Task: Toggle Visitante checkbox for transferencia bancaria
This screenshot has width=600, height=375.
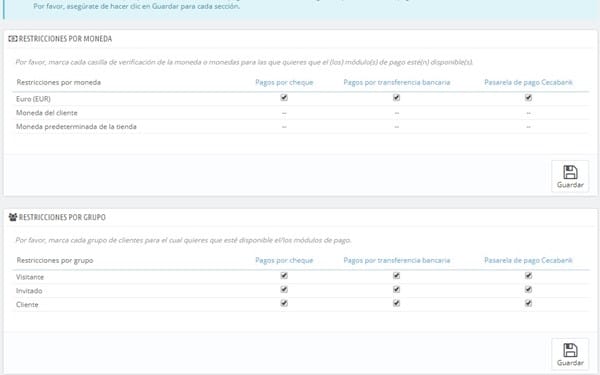Action: (396, 276)
